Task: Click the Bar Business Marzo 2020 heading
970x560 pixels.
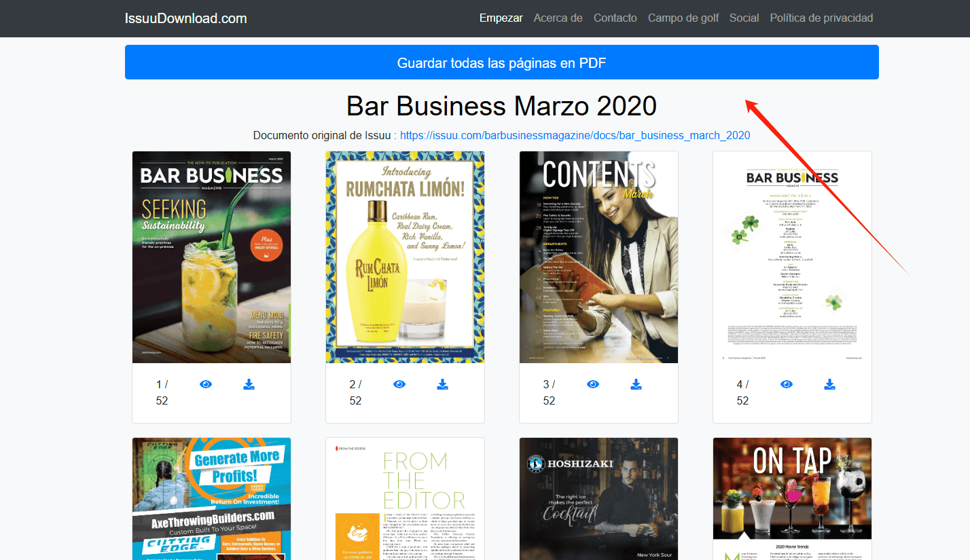Action: point(502,106)
